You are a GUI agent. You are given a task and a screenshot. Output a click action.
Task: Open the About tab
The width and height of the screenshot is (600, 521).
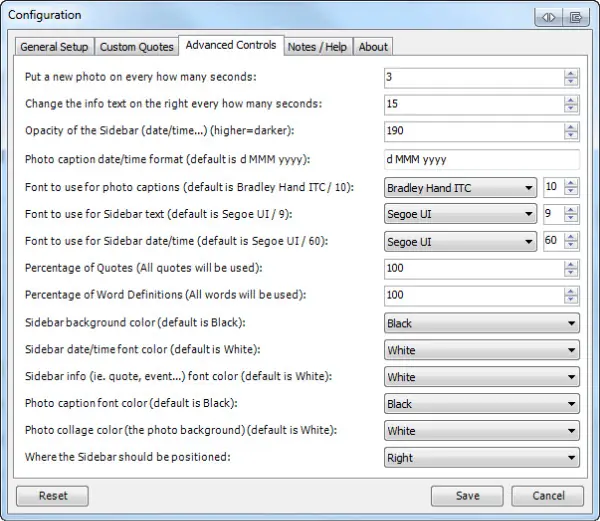(x=373, y=47)
